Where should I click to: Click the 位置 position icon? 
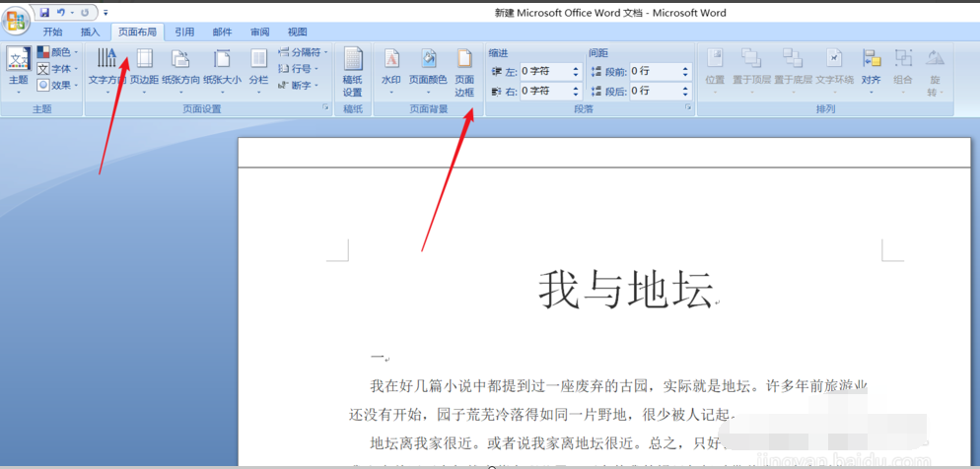click(x=715, y=57)
